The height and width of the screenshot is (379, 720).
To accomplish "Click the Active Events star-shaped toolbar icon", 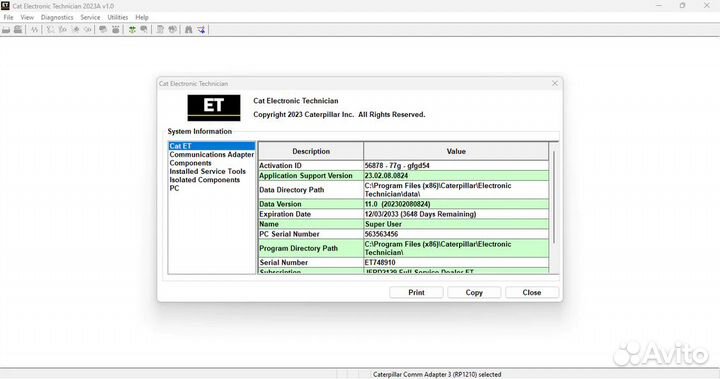I will point(76,30).
